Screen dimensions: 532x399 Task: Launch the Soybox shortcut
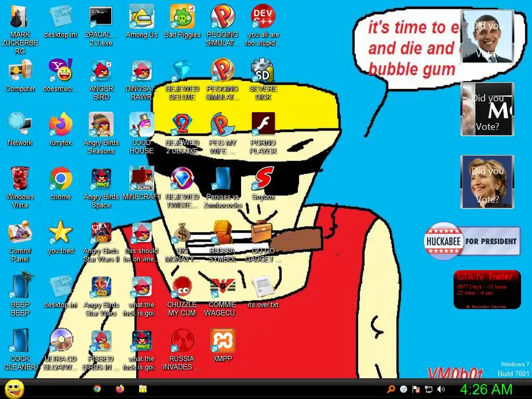click(x=263, y=179)
